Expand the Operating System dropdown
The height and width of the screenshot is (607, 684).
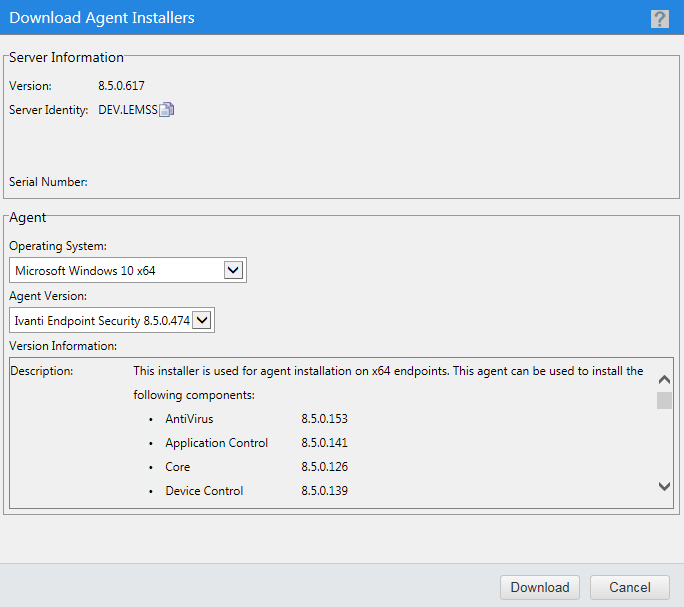pos(234,270)
